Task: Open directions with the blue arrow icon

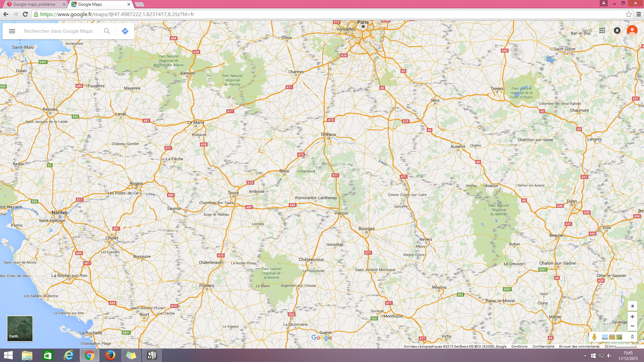Action: 125,31
